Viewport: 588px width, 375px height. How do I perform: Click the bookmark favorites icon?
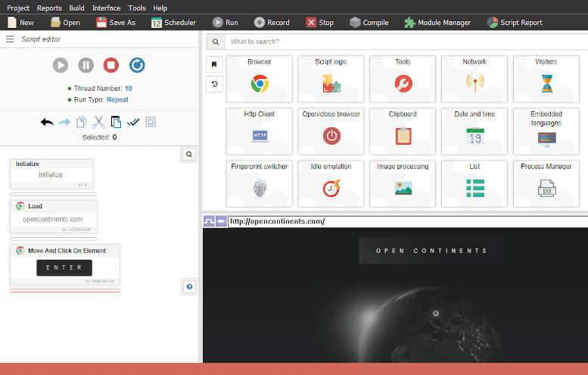click(214, 64)
